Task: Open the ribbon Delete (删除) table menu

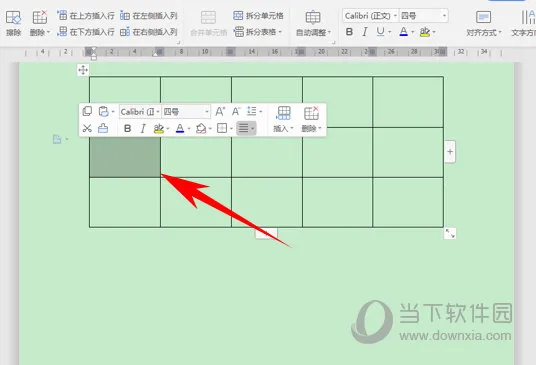Action: 40,23
